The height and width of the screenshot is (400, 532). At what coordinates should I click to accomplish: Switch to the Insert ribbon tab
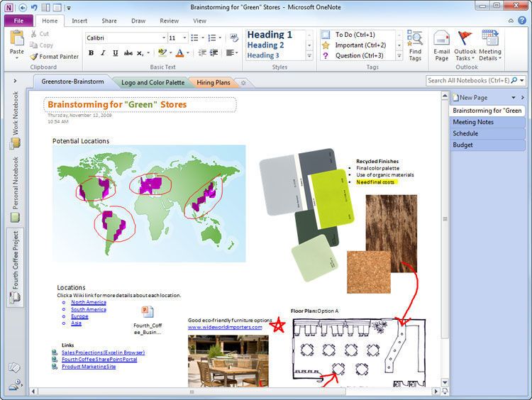[79, 21]
